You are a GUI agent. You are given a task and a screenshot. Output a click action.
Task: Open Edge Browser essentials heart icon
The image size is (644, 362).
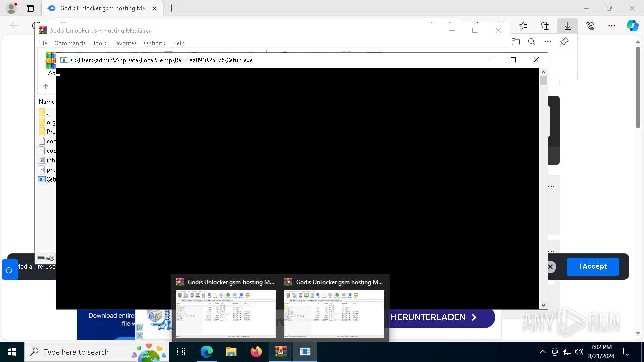point(590,26)
